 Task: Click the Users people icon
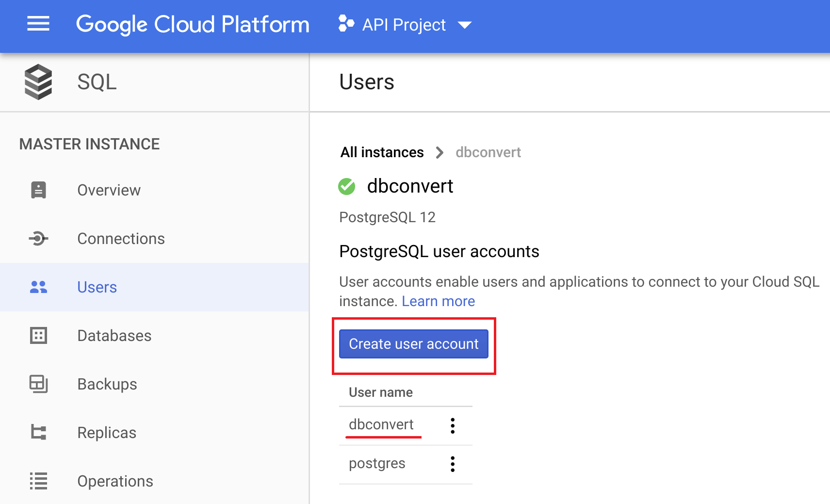(x=38, y=287)
